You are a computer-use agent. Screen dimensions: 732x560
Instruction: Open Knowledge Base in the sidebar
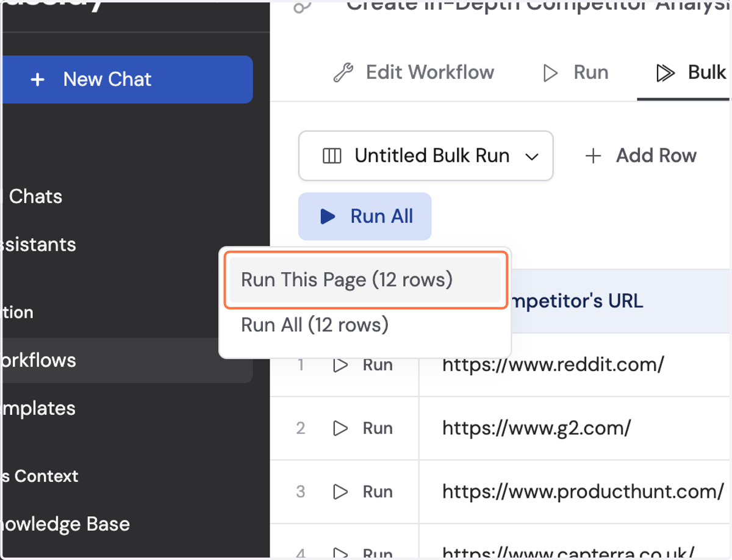(65, 524)
